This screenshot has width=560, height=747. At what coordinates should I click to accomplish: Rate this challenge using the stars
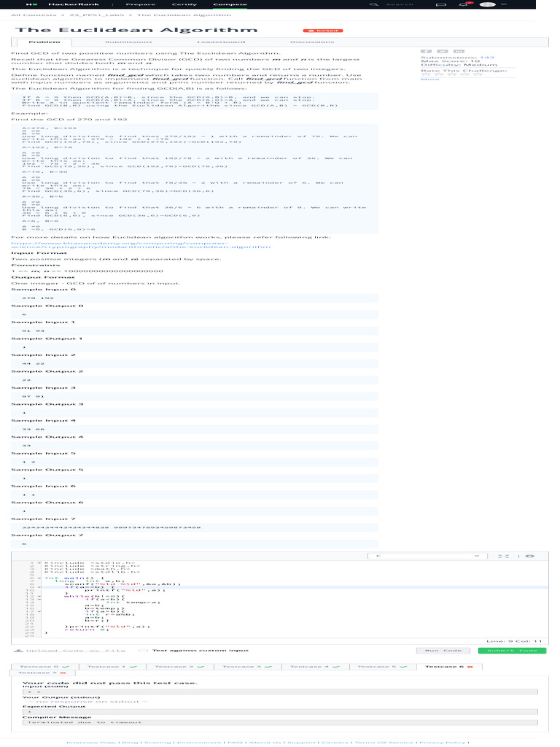click(452, 75)
